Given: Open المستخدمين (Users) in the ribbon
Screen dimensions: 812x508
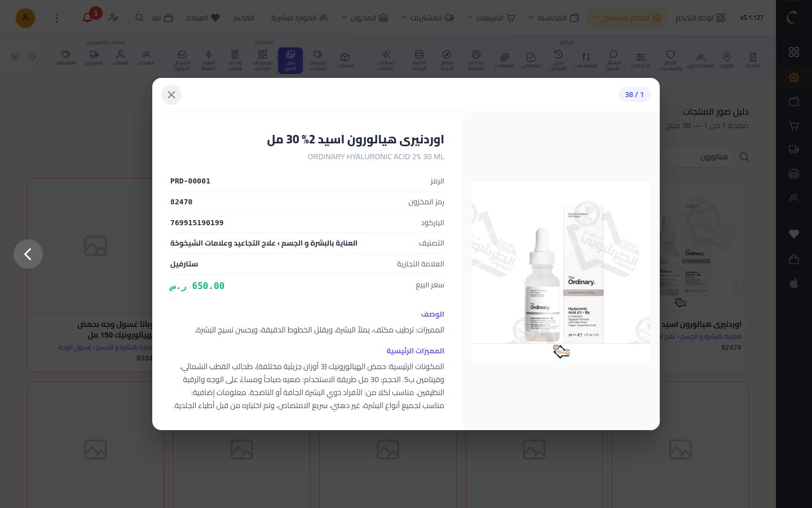Looking at the screenshot, I should (700, 60).
